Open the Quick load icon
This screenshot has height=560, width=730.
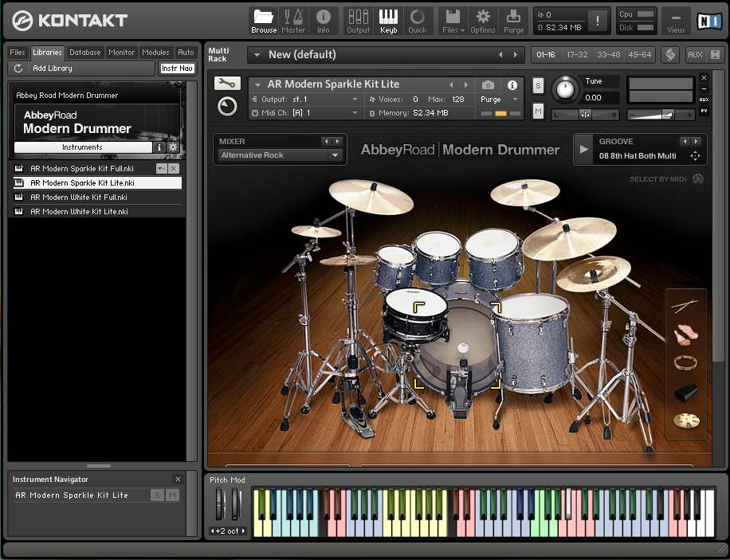417,22
